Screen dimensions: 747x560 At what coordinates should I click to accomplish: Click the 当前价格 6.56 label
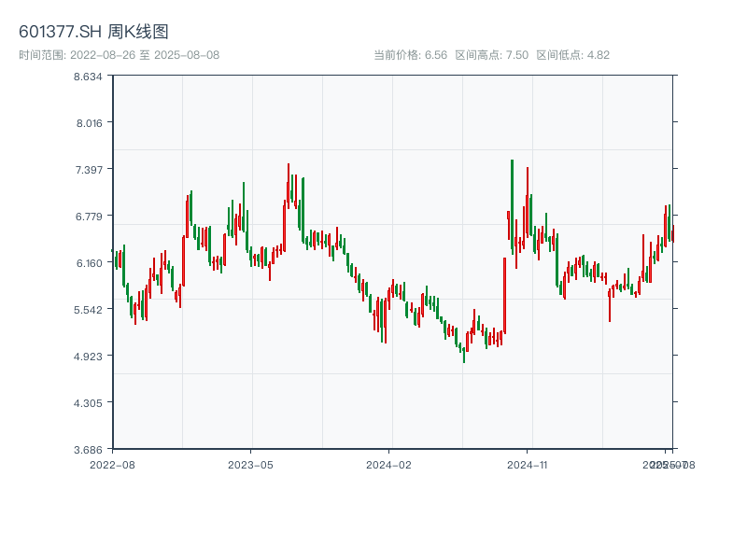(410, 55)
